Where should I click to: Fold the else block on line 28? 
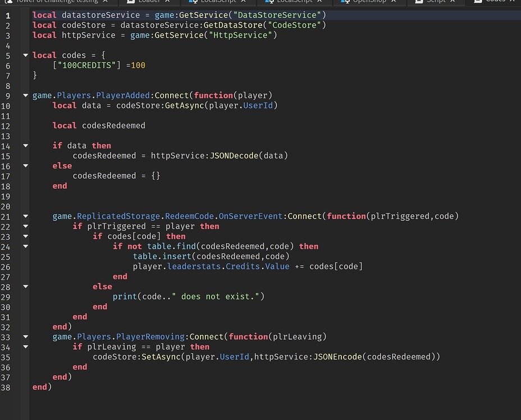[x=26, y=286]
